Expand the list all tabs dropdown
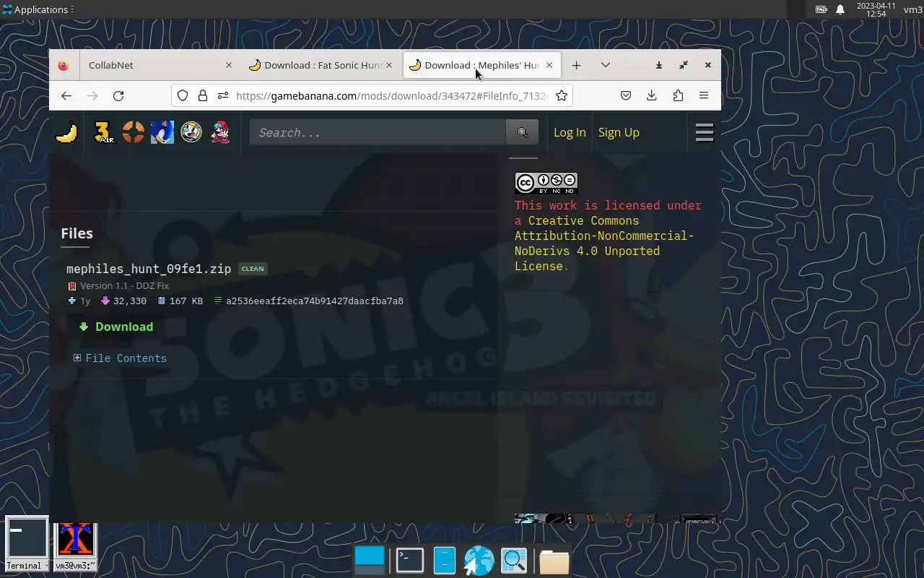924x578 pixels. [606, 65]
